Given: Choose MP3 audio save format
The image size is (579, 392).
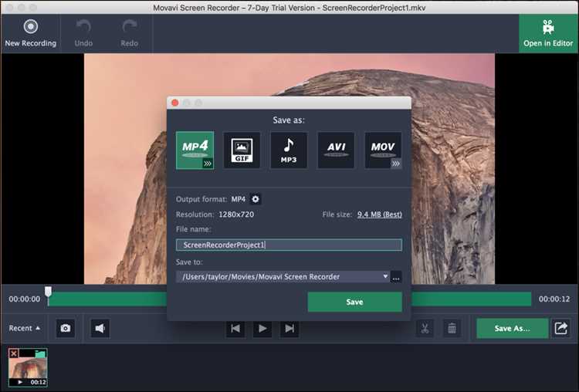Looking at the screenshot, I should (x=289, y=150).
